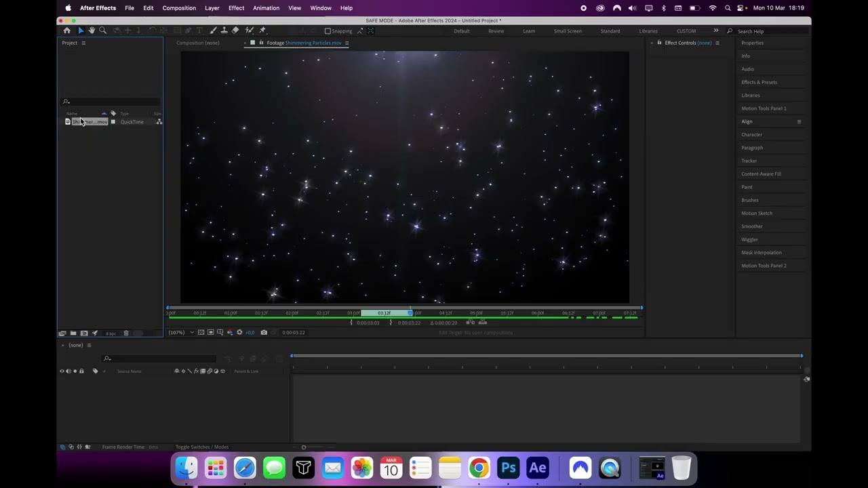Viewport: 868px width, 488px height.
Task: Set the Out point to current time
Action: (x=391, y=323)
